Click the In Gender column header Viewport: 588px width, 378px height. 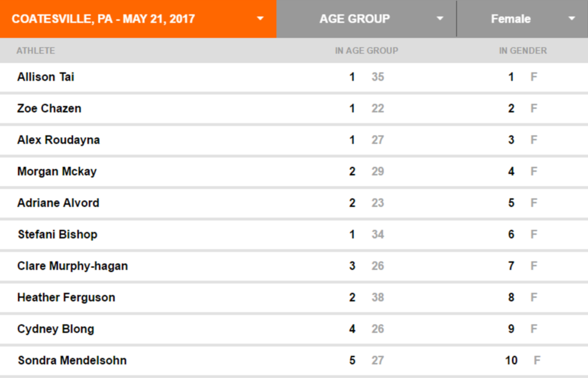pos(523,50)
